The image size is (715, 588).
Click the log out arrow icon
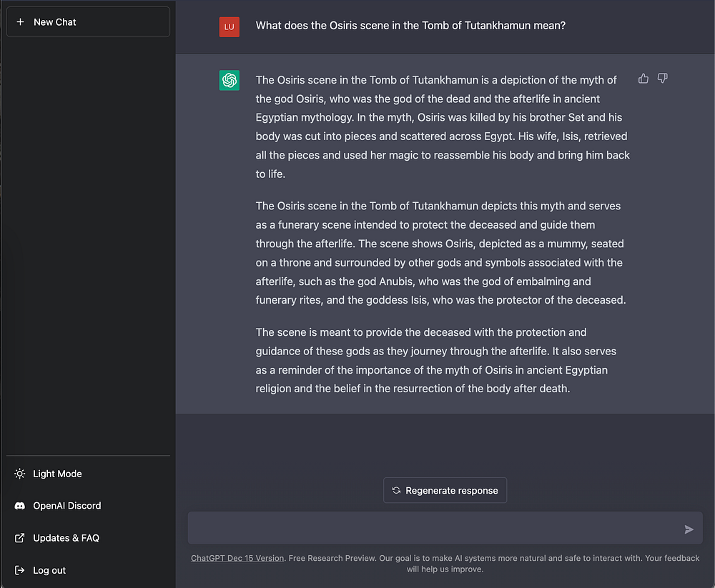coord(20,570)
